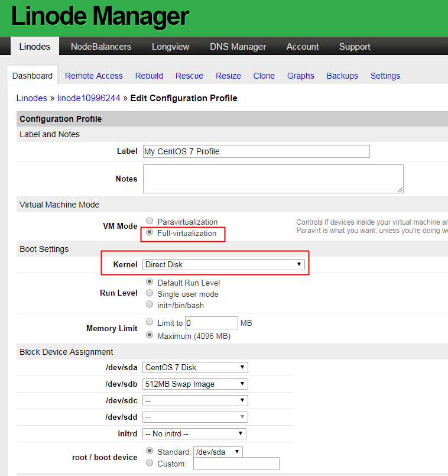Select Standard root boot device option

[x=150, y=451]
